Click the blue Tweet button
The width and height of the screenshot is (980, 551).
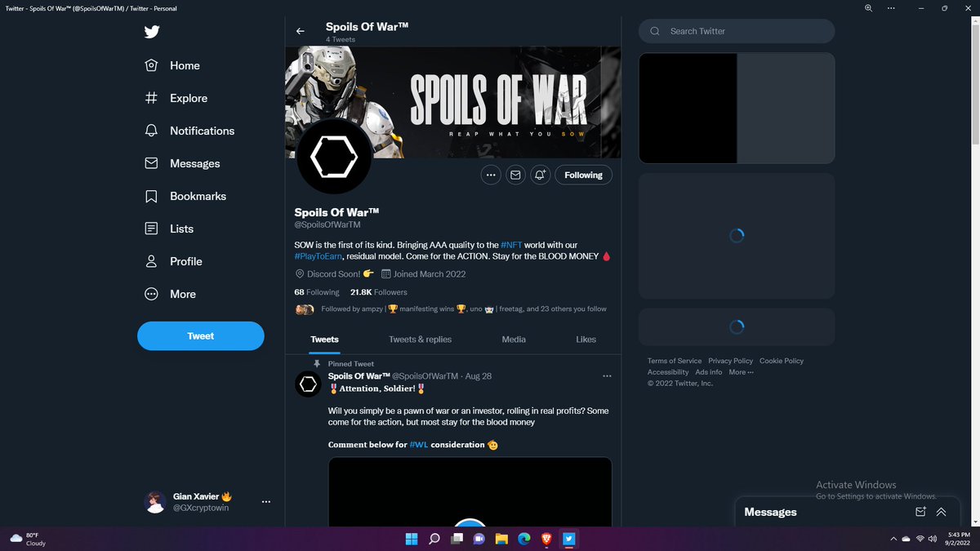click(x=201, y=335)
